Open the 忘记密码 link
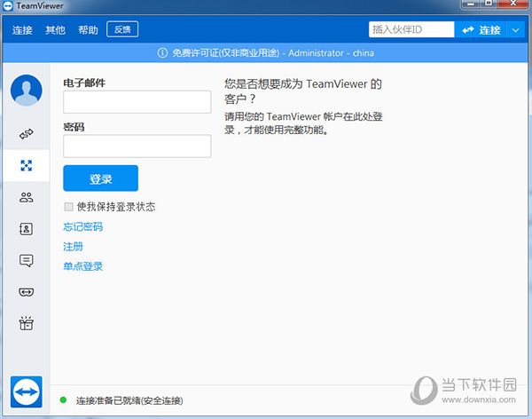Screen dimensions: 532x419 [82, 226]
